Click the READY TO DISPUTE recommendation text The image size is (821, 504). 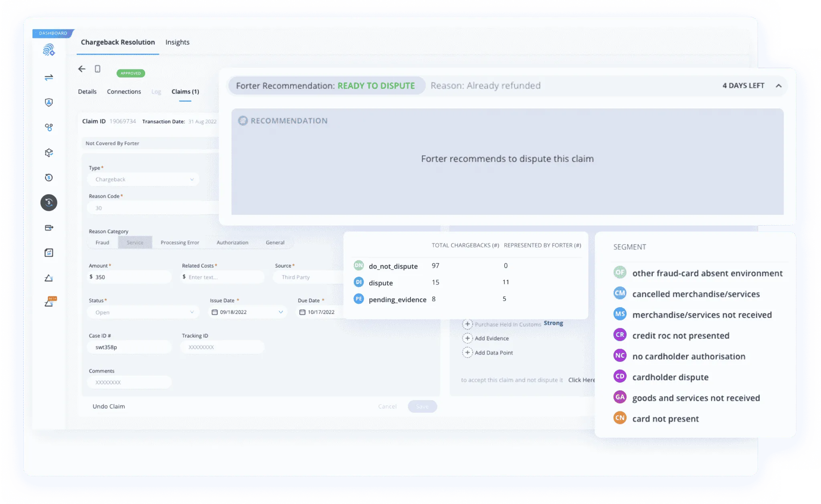click(x=376, y=86)
